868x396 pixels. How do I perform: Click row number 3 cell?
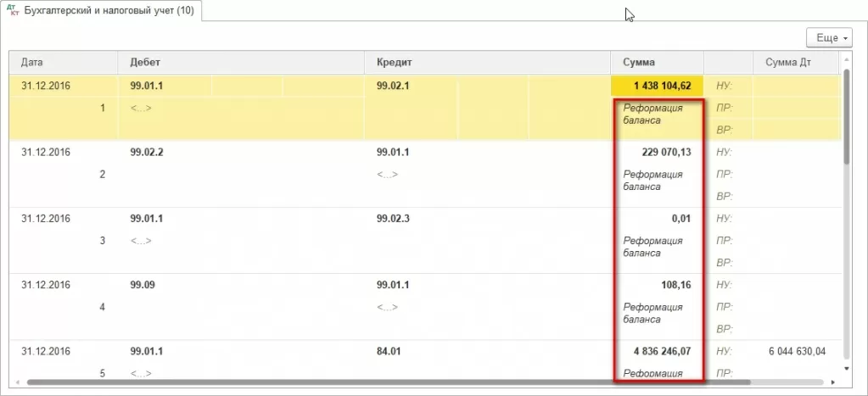point(103,241)
